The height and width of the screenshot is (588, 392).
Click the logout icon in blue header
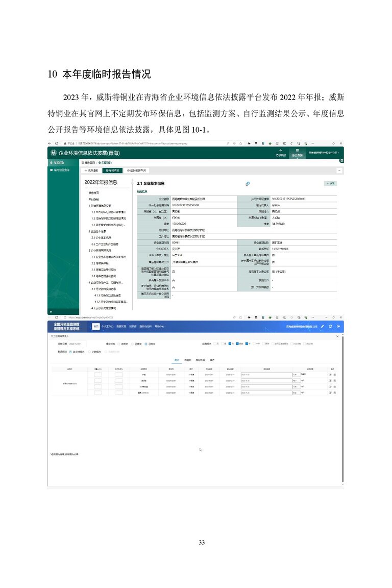pos(338,326)
